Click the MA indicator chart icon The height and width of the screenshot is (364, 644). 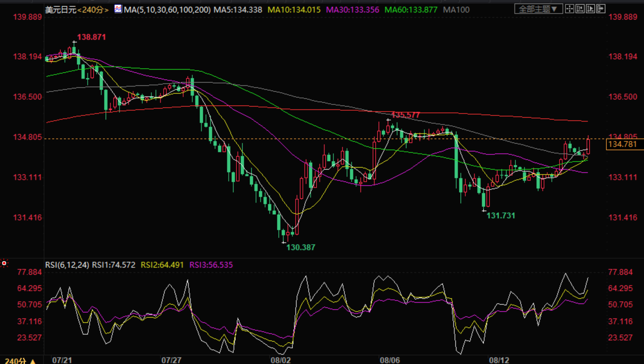[x=118, y=9]
